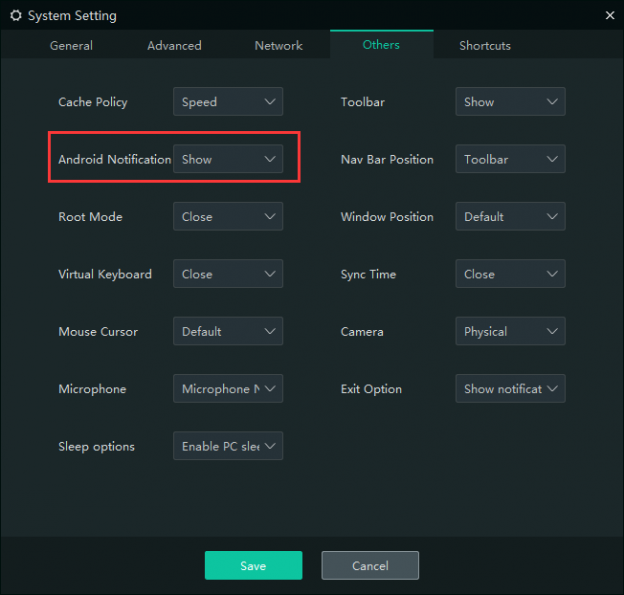624x595 pixels.
Task: Select the Shortcuts tab
Action: click(x=485, y=46)
